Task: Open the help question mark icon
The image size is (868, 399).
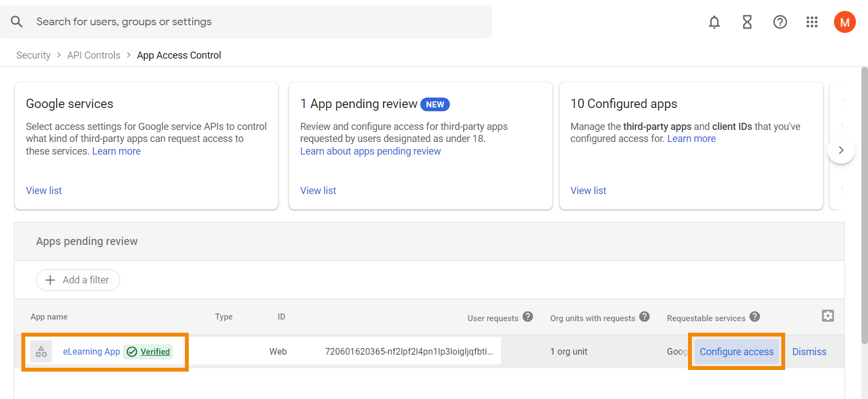Action: coord(780,22)
